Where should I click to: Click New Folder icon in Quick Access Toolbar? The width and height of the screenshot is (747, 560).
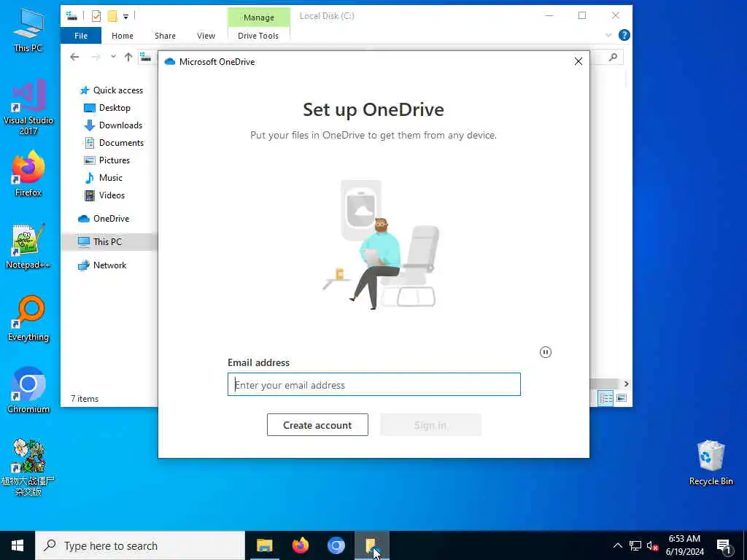[112, 16]
